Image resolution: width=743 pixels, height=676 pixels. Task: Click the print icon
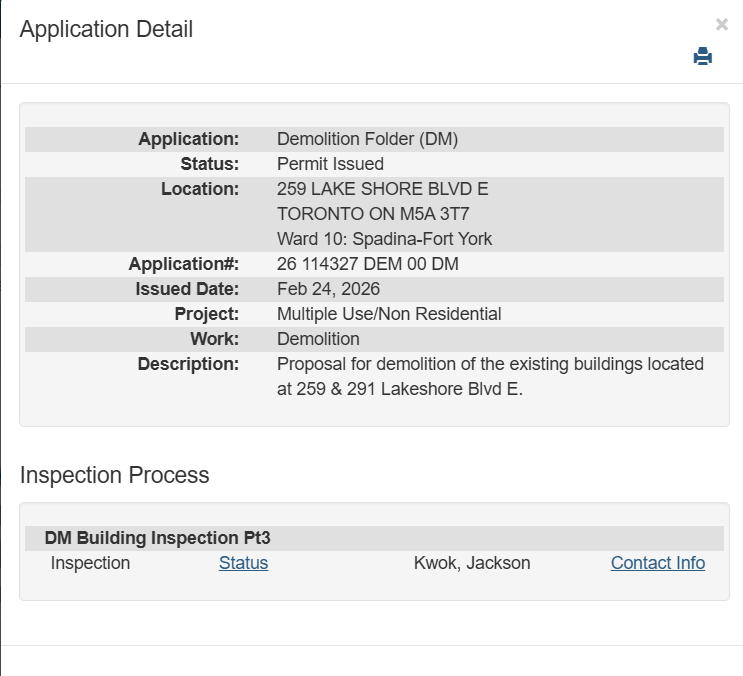(703, 57)
